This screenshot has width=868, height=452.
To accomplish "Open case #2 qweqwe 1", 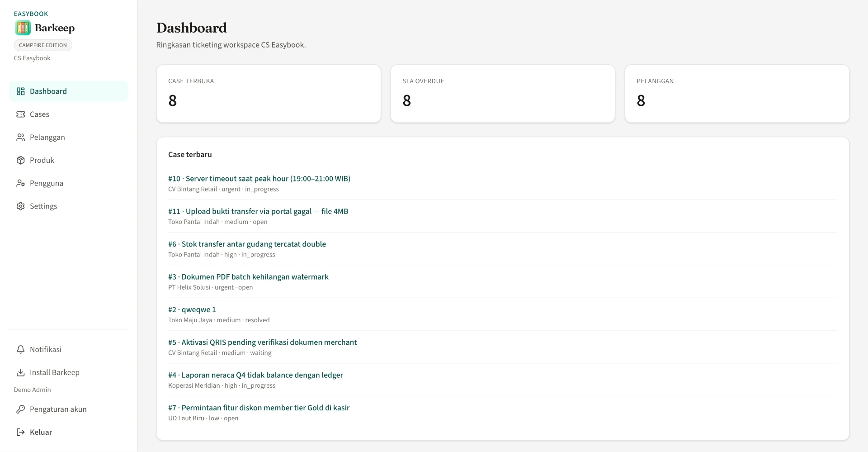I will point(192,309).
